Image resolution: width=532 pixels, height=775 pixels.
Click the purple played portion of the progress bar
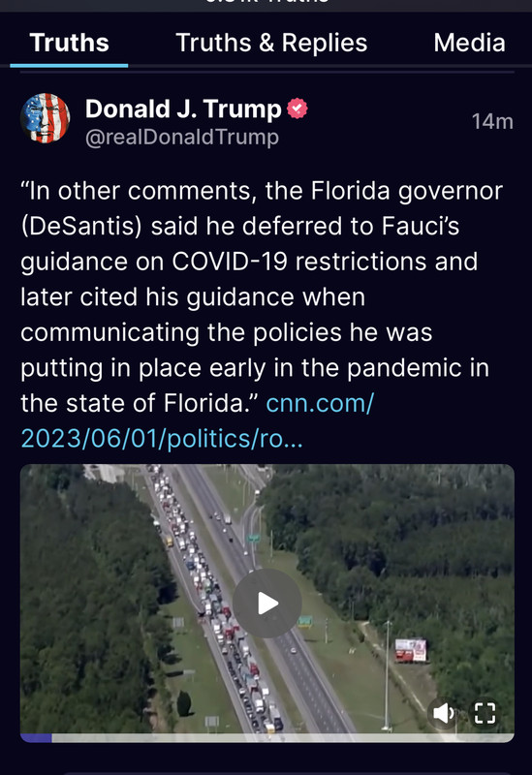click(x=36, y=738)
